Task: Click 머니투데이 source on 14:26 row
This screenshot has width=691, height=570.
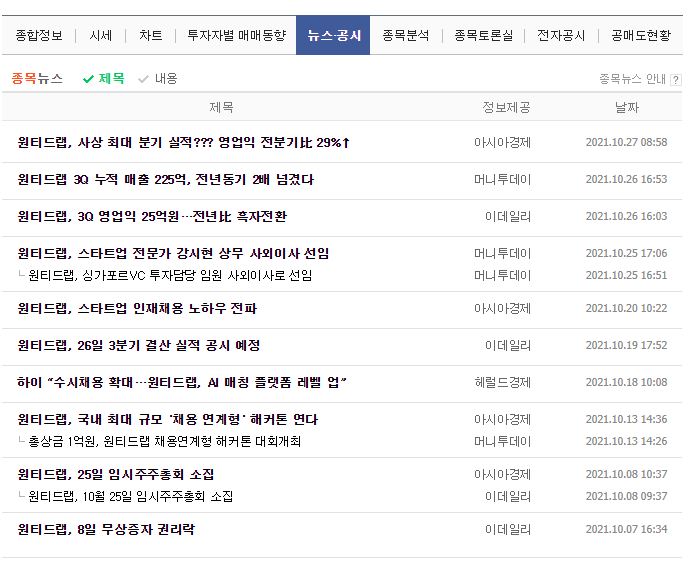Action: tap(502, 441)
